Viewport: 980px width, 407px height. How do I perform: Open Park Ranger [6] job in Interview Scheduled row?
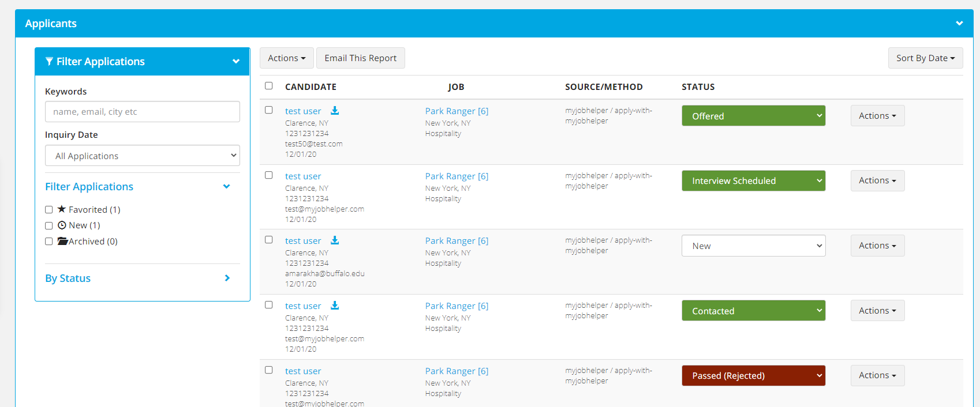pyautogui.click(x=457, y=176)
